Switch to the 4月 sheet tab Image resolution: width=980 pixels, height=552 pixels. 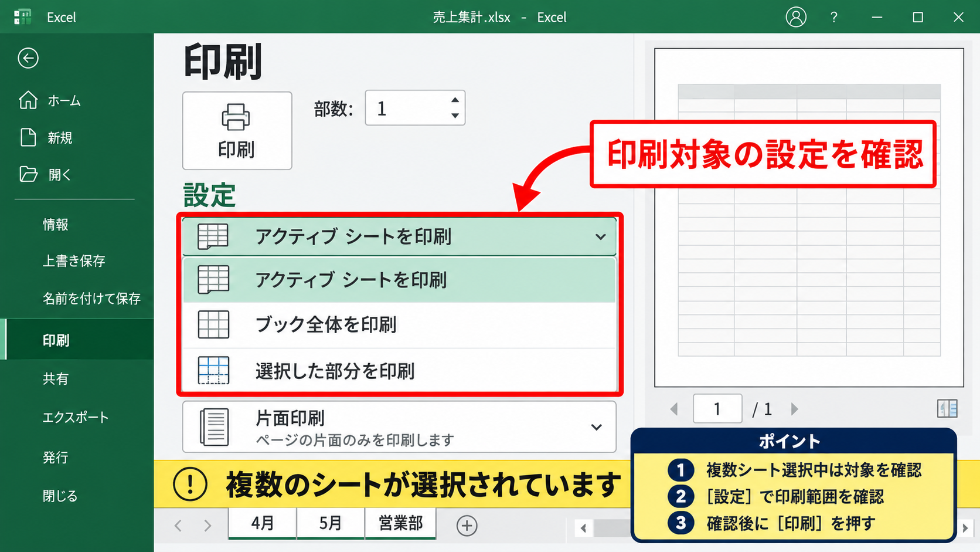point(262,523)
